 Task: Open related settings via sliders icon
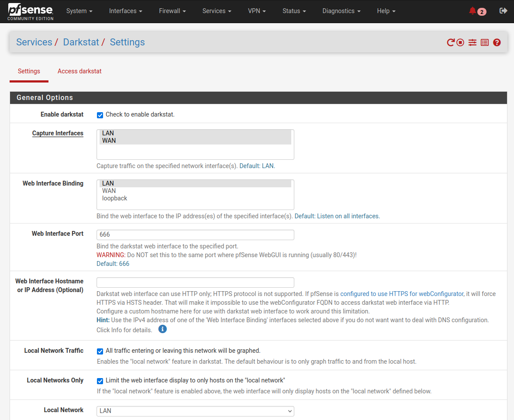(472, 42)
